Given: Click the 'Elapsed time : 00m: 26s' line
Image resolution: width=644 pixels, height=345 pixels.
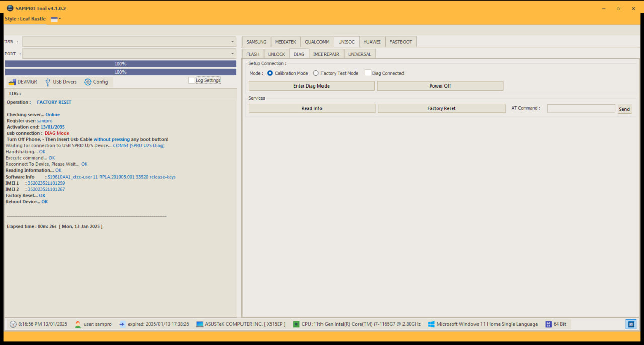Looking at the screenshot, I should (x=54, y=227).
